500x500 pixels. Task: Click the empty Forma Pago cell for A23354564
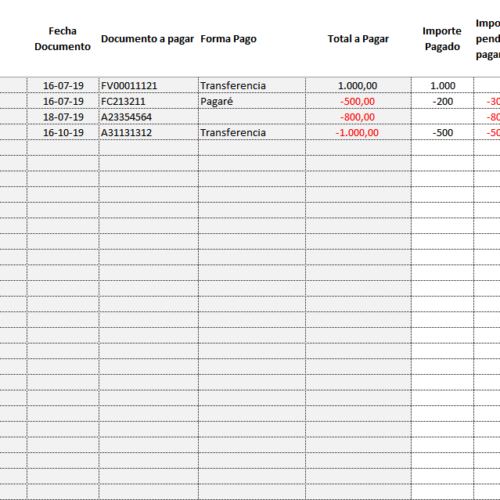click(252, 117)
